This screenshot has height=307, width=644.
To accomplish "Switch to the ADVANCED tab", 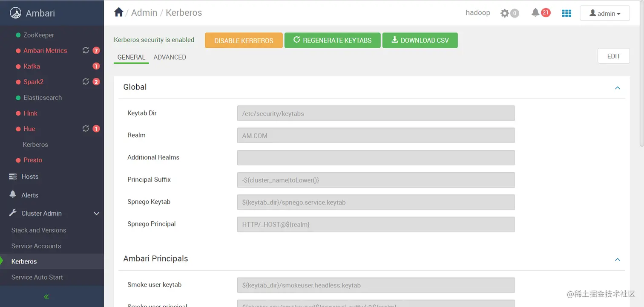I will (x=170, y=57).
